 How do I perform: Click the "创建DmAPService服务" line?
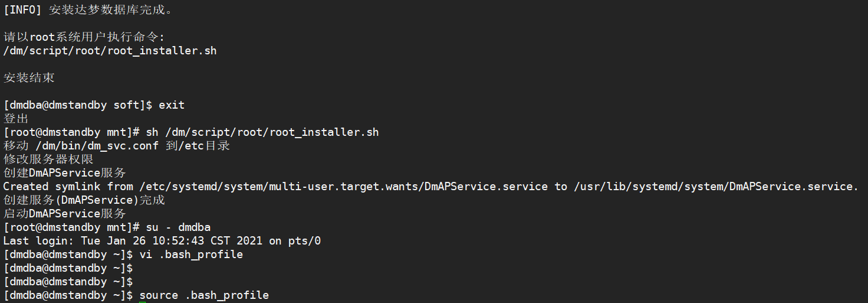pyautogui.click(x=65, y=173)
